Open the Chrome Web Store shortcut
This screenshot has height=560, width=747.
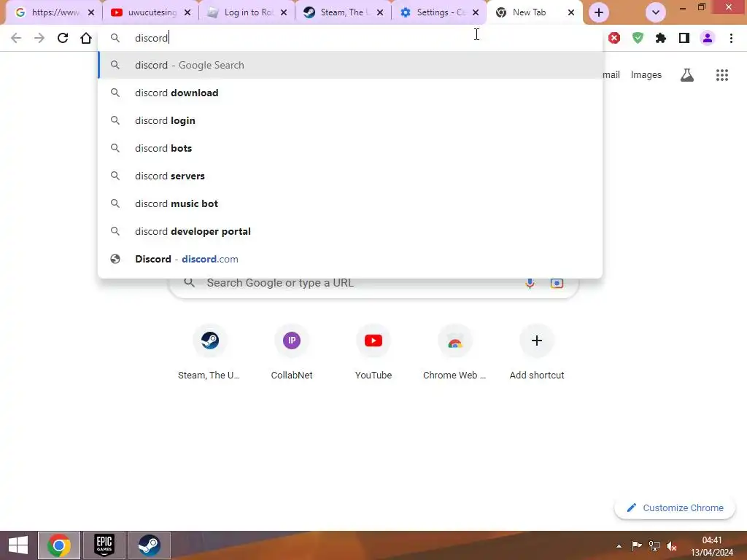pos(455,352)
